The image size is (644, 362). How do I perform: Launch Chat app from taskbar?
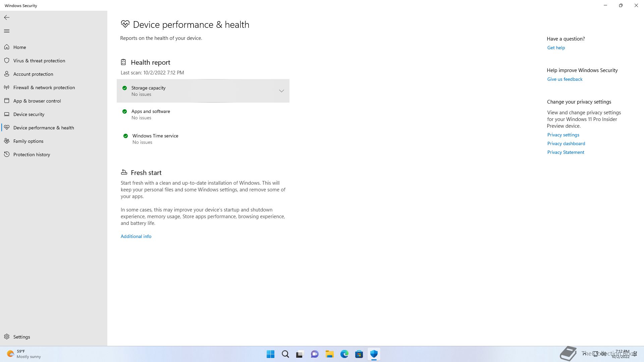(x=315, y=354)
